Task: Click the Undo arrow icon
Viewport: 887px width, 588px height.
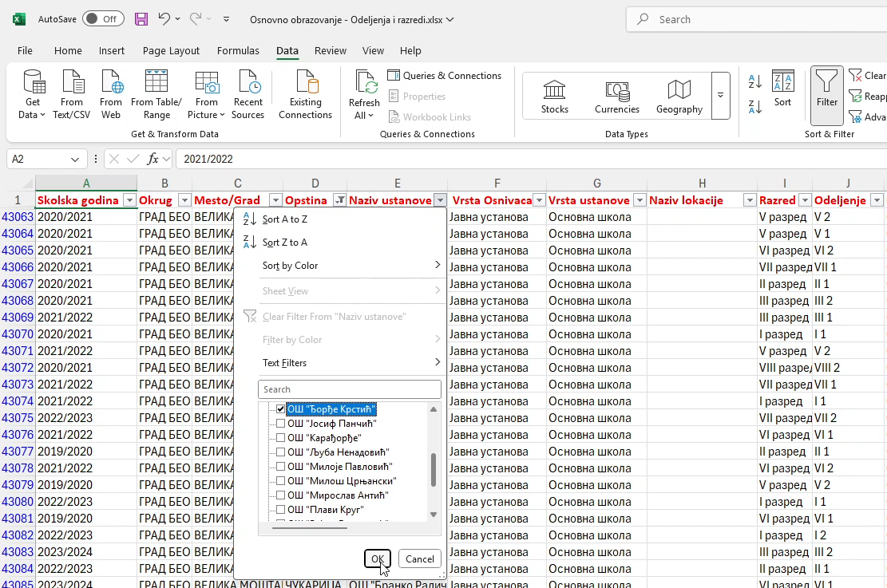Action: (x=164, y=18)
